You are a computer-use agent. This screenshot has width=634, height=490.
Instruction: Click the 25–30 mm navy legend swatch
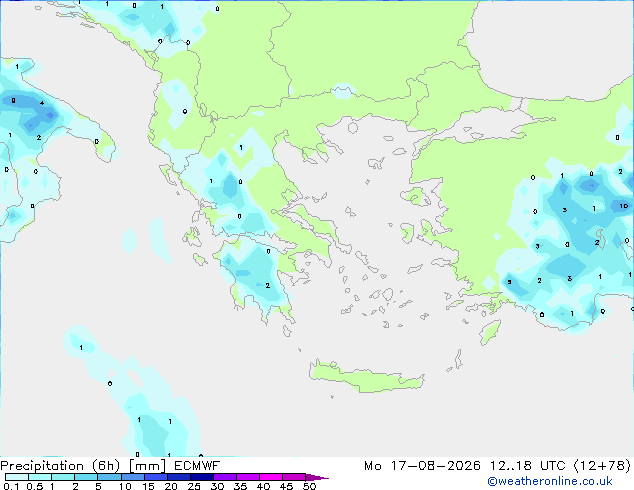tap(202, 477)
